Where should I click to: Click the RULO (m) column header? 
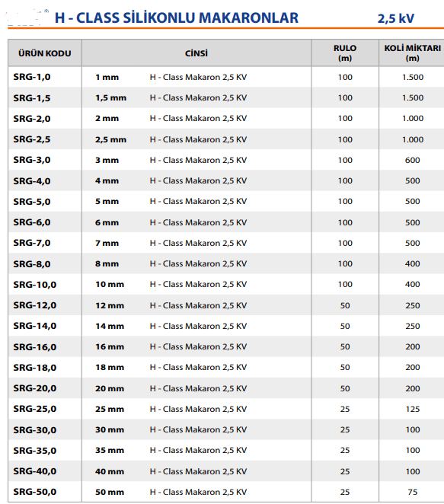click(x=345, y=53)
